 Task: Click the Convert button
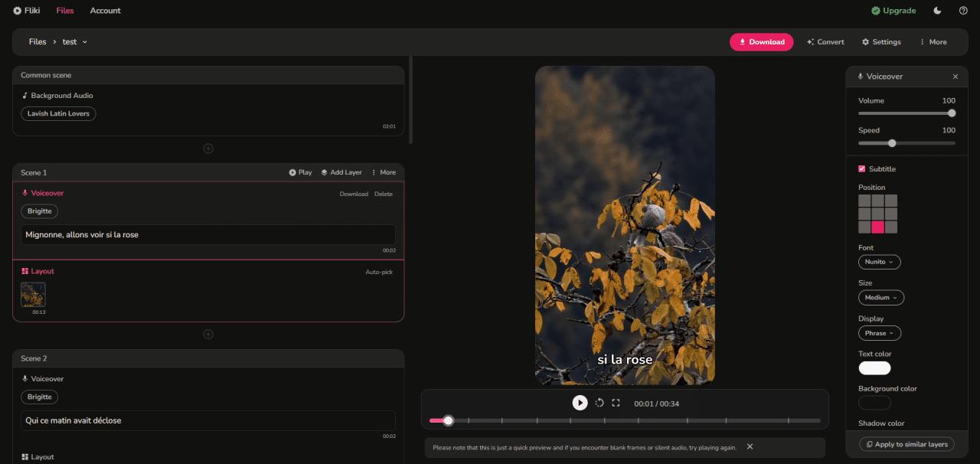point(825,42)
